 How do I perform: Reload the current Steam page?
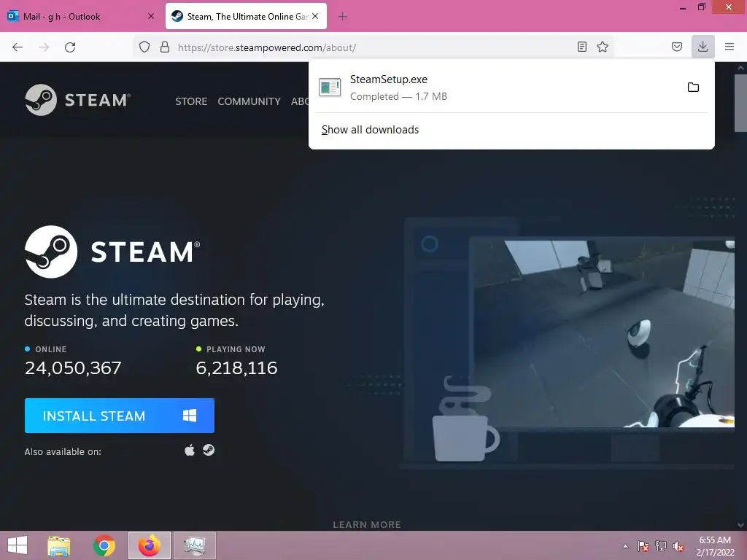click(70, 47)
